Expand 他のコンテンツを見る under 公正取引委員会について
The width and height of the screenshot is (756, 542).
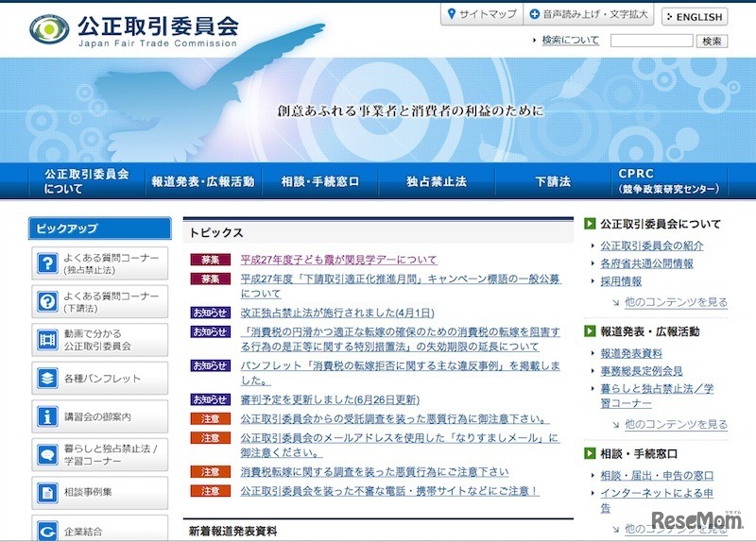tap(676, 302)
